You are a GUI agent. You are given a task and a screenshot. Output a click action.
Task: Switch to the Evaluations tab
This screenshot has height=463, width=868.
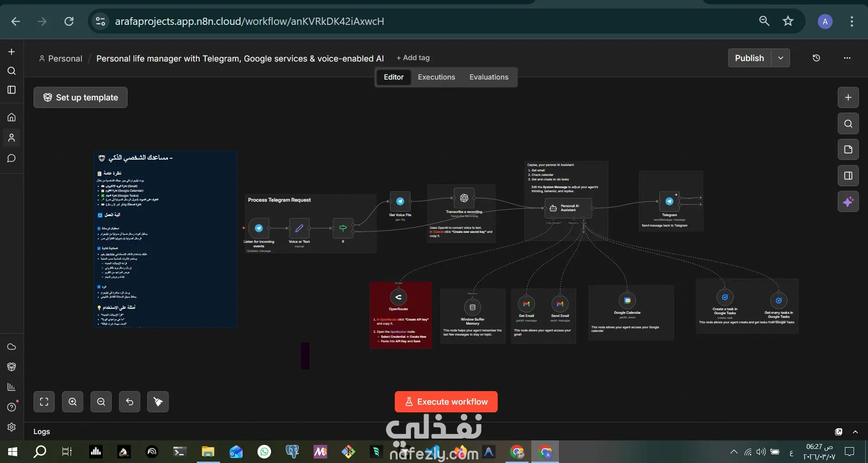tap(489, 77)
